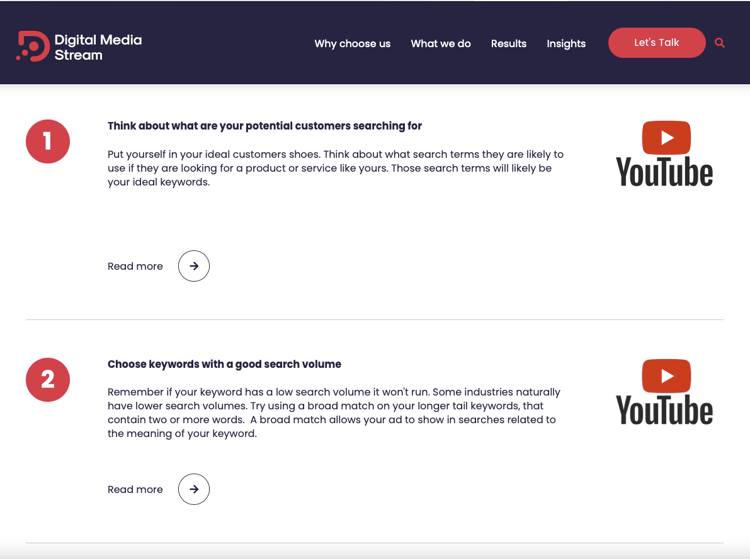
Task: Open the What we do menu
Action: point(441,44)
